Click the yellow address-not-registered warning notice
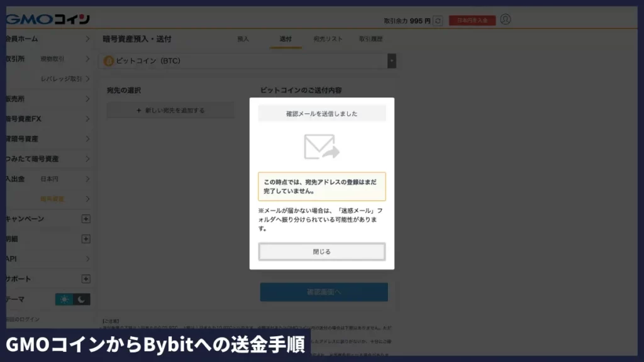The width and height of the screenshot is (644, 362). coord(321,187)
